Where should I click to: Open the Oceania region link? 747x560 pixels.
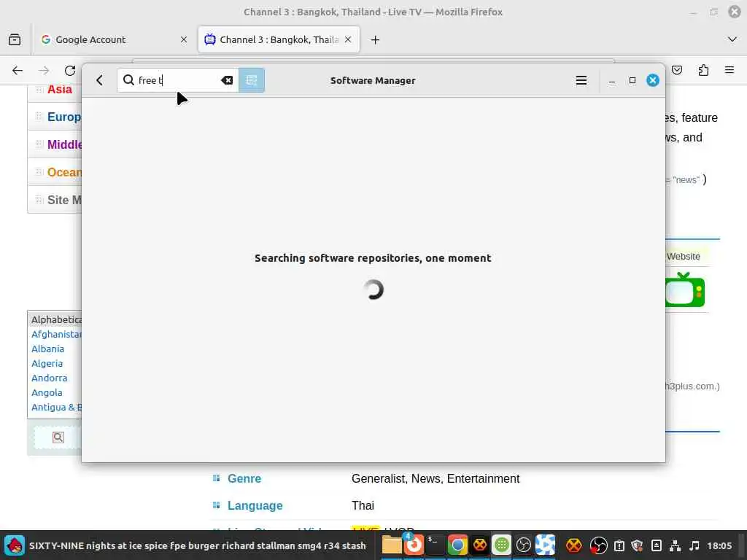tap(64, 172)
